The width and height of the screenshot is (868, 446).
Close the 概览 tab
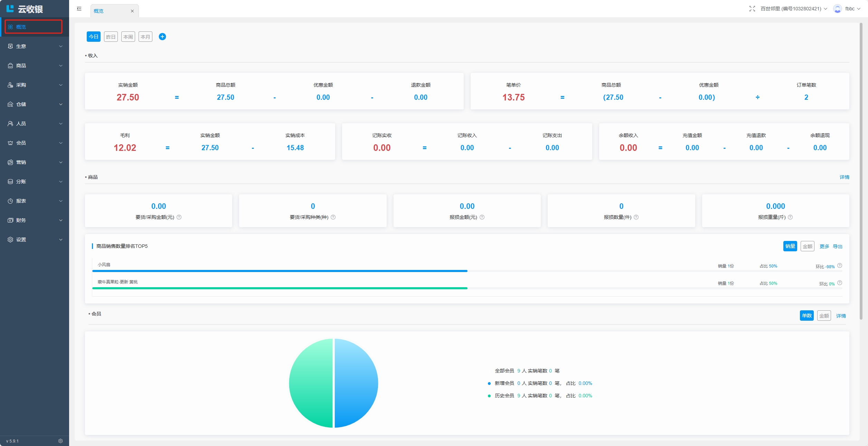coord(132,11)
